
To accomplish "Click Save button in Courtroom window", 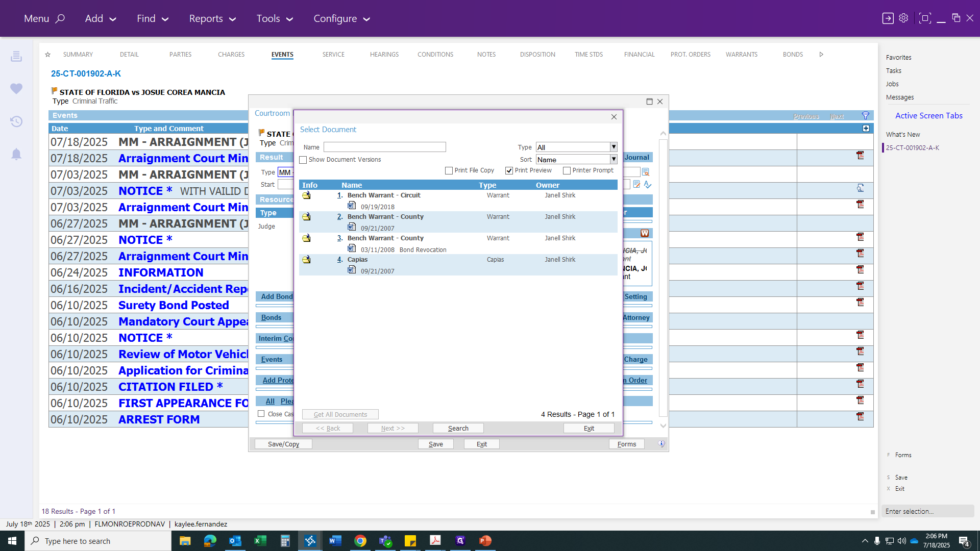I will click(435, 444).
